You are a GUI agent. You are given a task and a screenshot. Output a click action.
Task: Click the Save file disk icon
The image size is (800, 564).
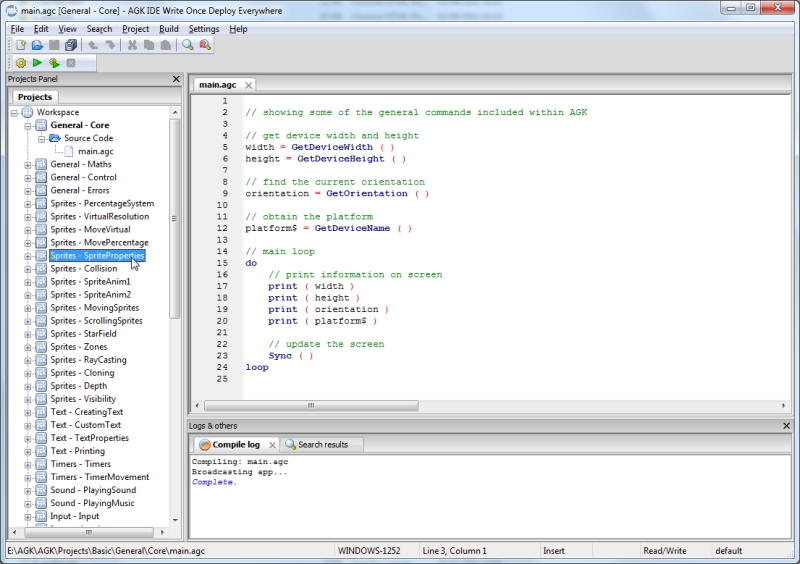[x=54, y=45]
